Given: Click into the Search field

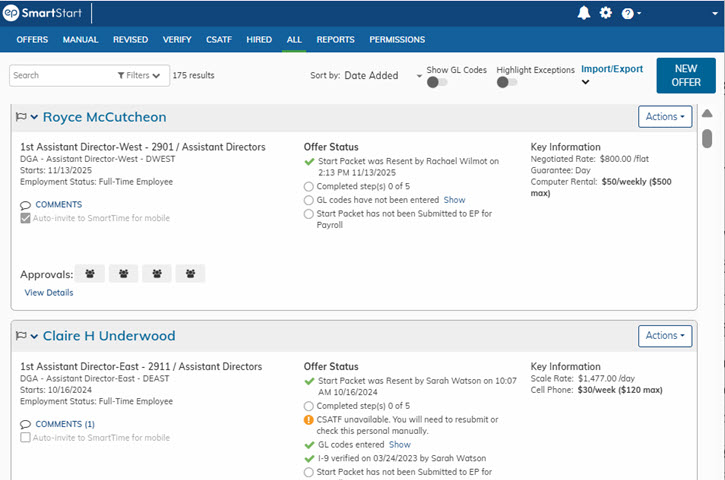Looking at the screenshot, I should (60, 75).
